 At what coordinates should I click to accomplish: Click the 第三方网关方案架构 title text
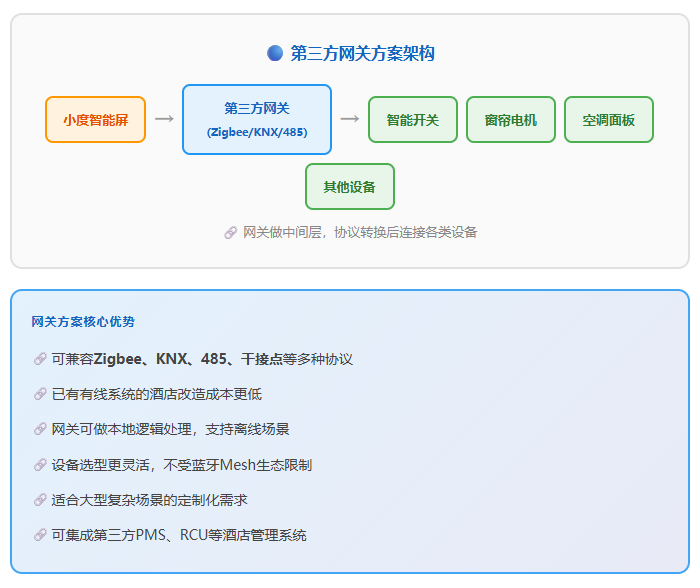(362, 53)
